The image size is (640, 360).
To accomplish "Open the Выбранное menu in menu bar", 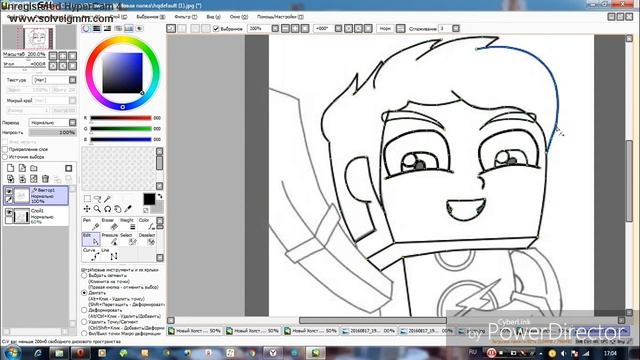I will (x=150, y=17).
